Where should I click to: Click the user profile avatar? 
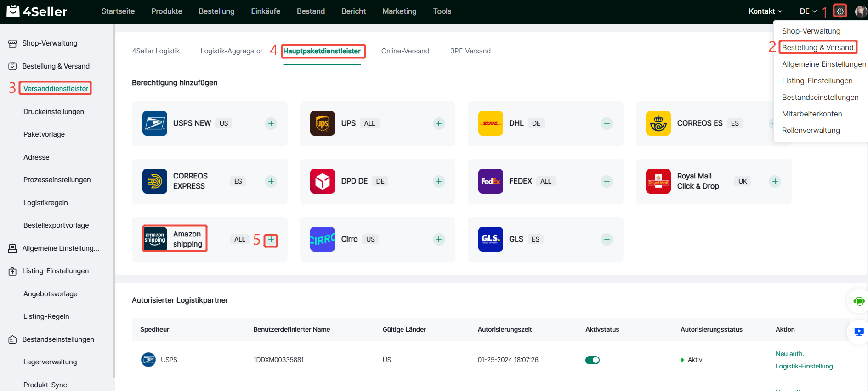861,11
